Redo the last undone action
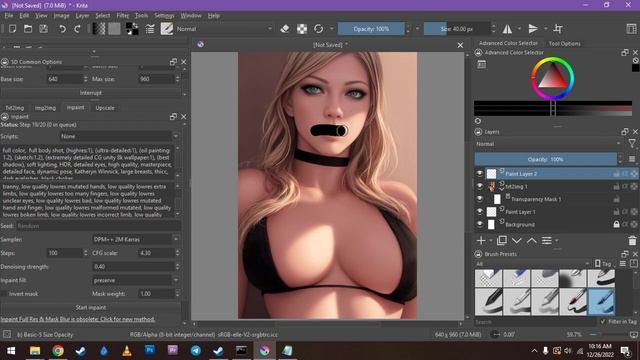The width and height of the screenshot is (640, 360). (x=77, y=29)
